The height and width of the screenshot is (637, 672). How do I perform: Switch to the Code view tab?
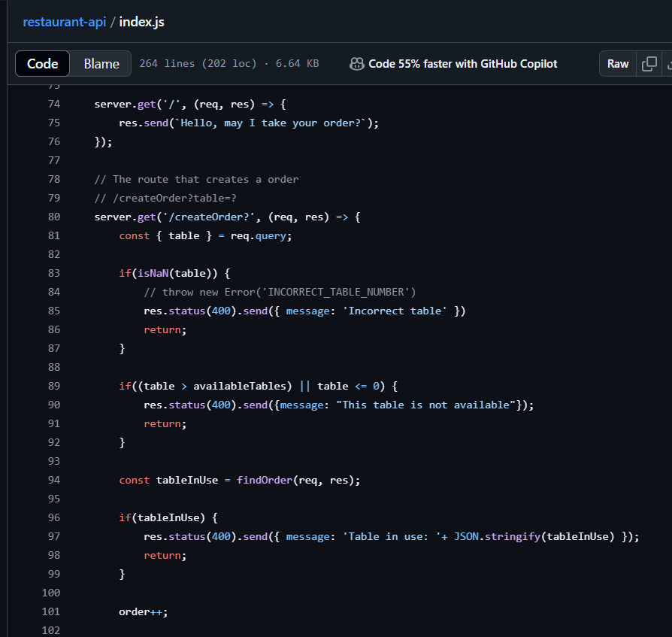(42, 63)
